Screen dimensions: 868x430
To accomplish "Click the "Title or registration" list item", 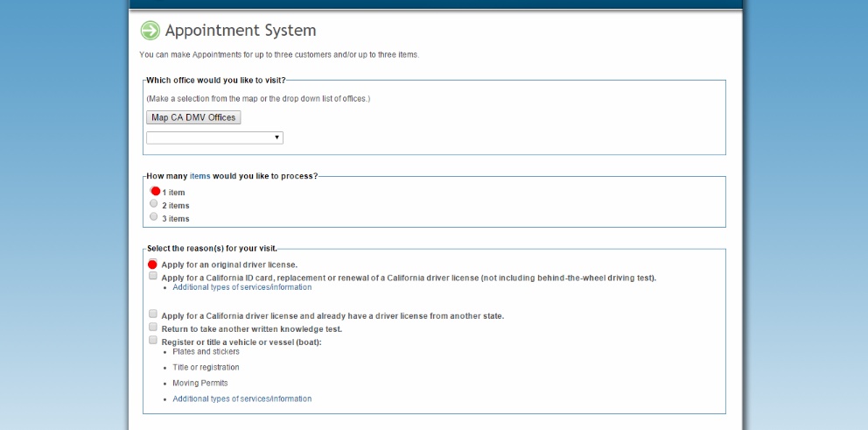I will 206,367.
